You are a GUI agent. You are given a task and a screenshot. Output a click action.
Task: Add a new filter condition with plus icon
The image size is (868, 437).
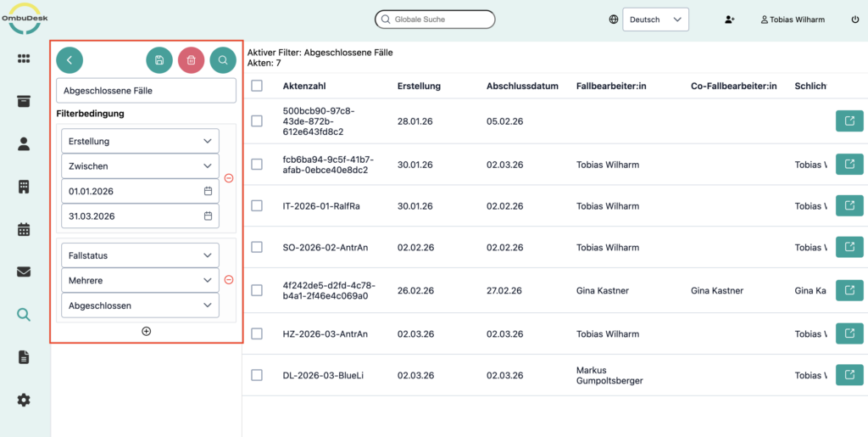[x=146, y=331]
